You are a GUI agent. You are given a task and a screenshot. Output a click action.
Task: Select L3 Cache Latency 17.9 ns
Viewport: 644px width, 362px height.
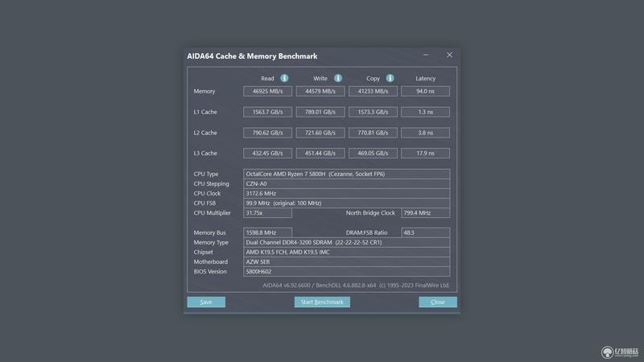click(426, 153)
